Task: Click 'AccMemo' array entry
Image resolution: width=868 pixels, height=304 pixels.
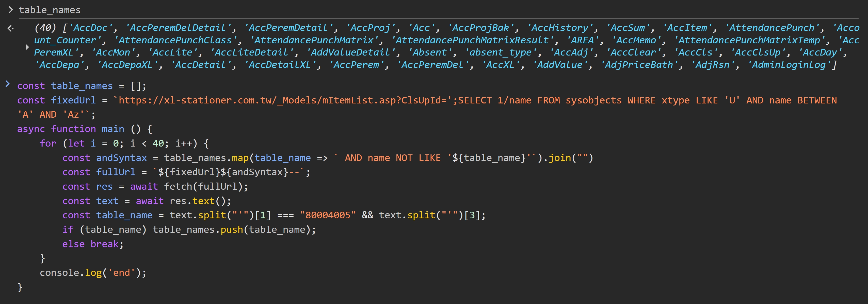Action: click(636, 40)
